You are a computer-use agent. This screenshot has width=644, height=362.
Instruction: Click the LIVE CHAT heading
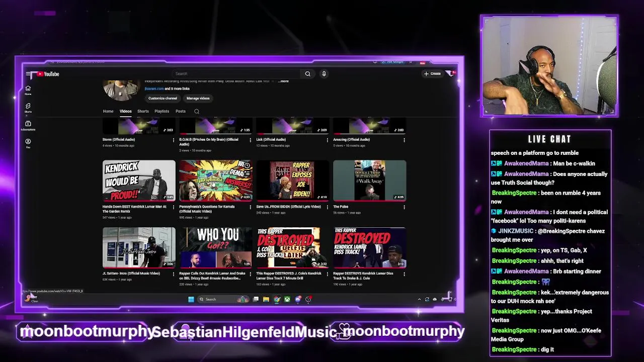pyautogui.click(x=549, y=139)
